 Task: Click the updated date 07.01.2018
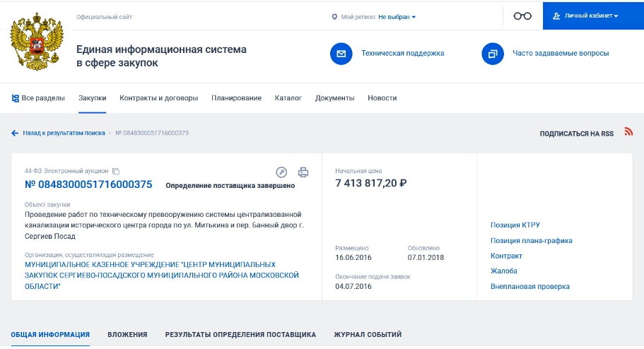[426, 257]
